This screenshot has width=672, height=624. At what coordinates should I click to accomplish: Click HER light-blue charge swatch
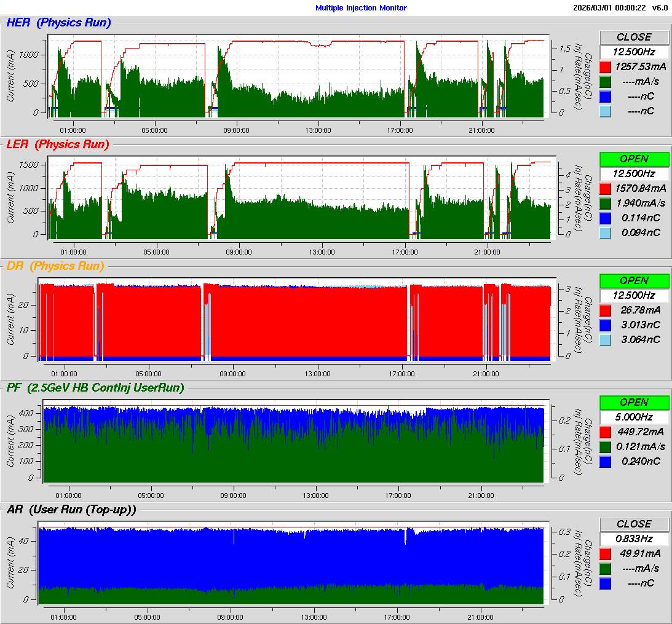coord(605,111)
